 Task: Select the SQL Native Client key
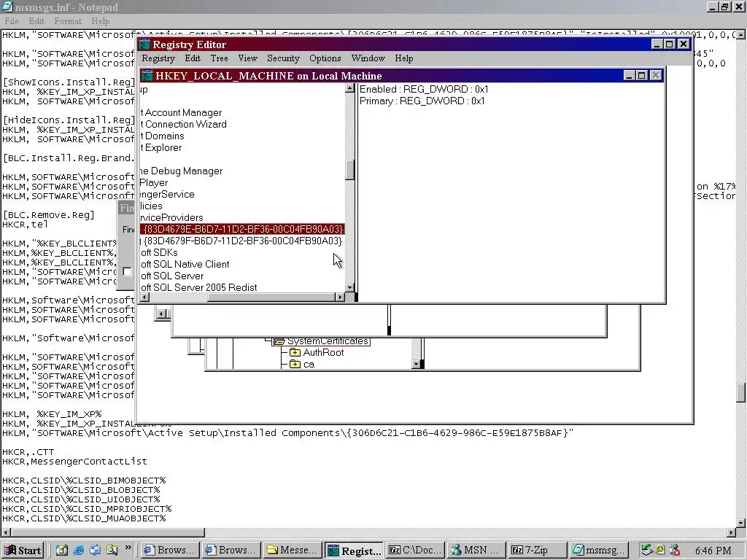[185, 264]
